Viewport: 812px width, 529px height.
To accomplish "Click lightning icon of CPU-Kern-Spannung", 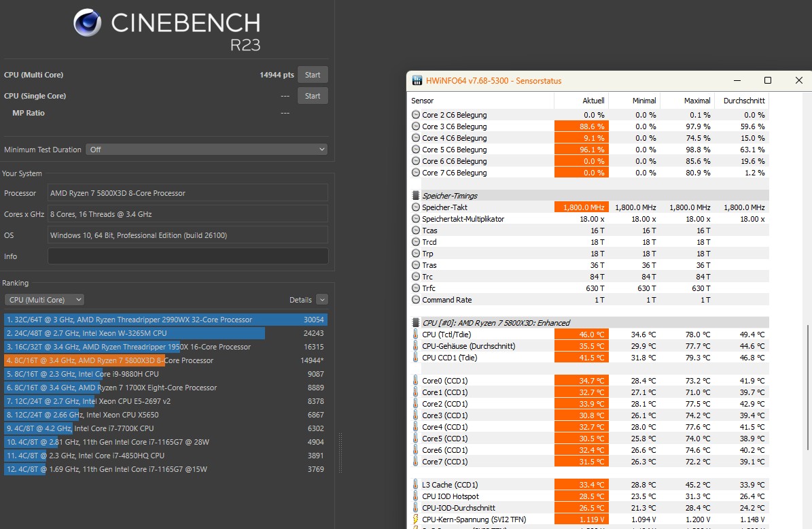I will [415, 519].
